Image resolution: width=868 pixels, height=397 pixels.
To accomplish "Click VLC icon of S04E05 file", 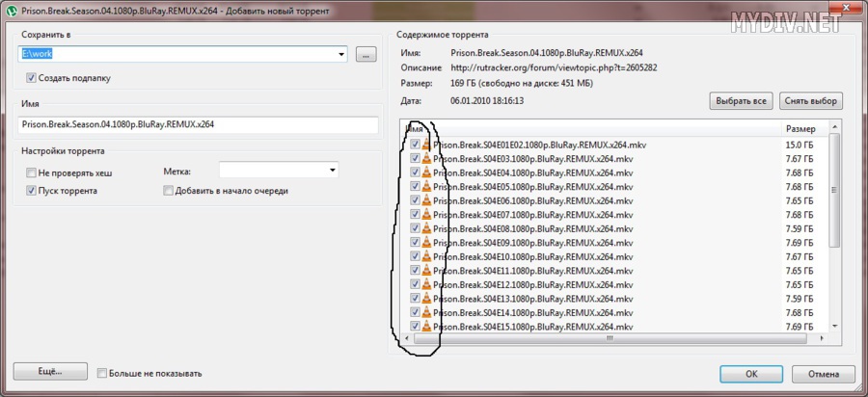I will point(426,186).
